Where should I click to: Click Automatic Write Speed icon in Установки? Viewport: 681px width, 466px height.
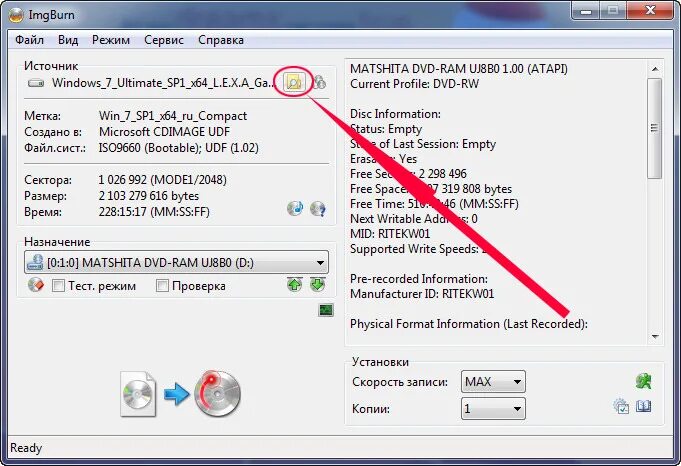643,381
